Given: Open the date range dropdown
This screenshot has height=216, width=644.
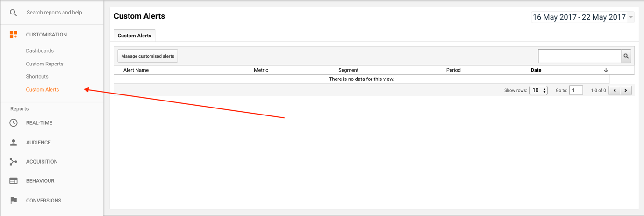Looking at the screenshot, I should point(583,17).
